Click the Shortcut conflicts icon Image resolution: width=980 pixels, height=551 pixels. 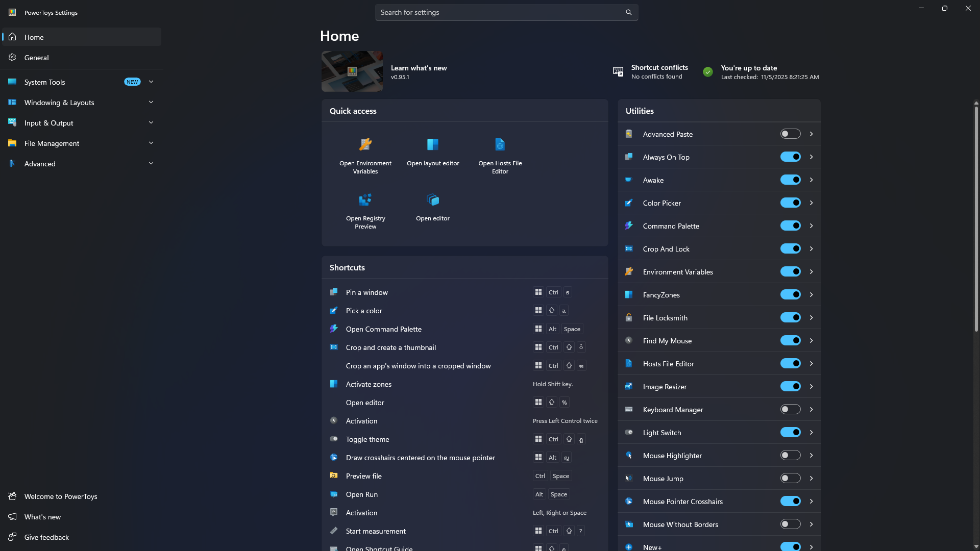[x=618, y=71]
